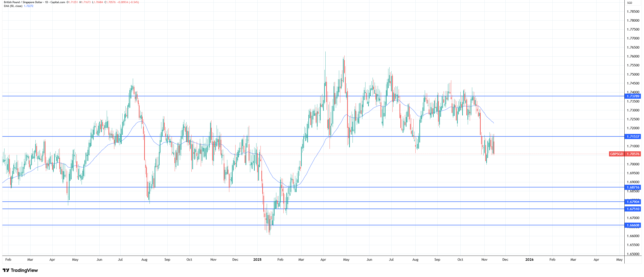
Task: Select the 1.66608 horizontal line price tag
Action: tap(633, 225)
